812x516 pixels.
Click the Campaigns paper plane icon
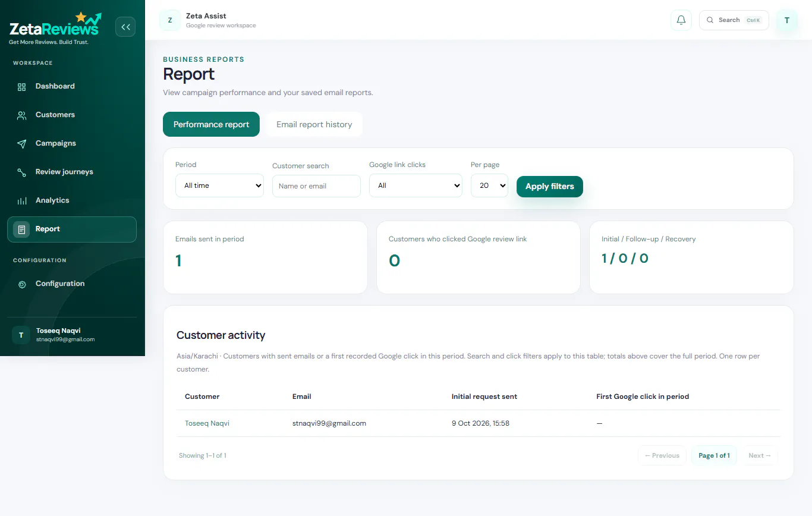[22, 144]
